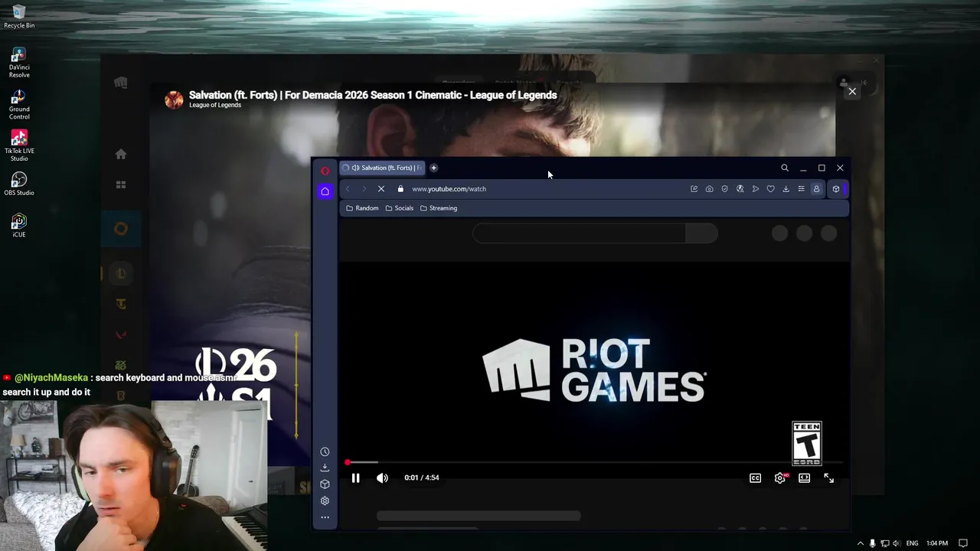The width and height of the screenshot is (980, 551).
Task: Open the privacy shield icon in address bar
Action: pos(724,189)
